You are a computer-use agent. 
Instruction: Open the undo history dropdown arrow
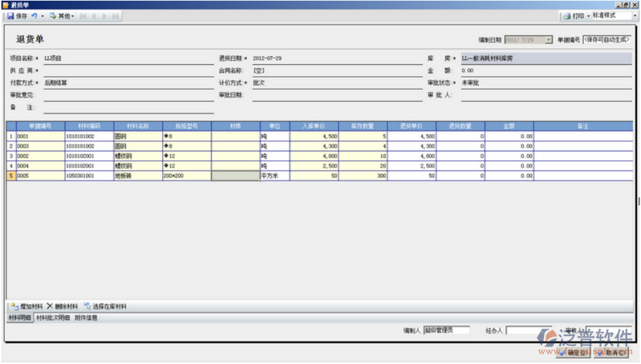[x=42, y=16]
